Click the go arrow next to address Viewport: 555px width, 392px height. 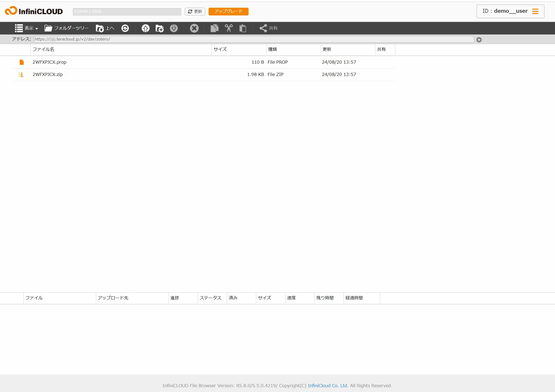click(x=479, y=40)
